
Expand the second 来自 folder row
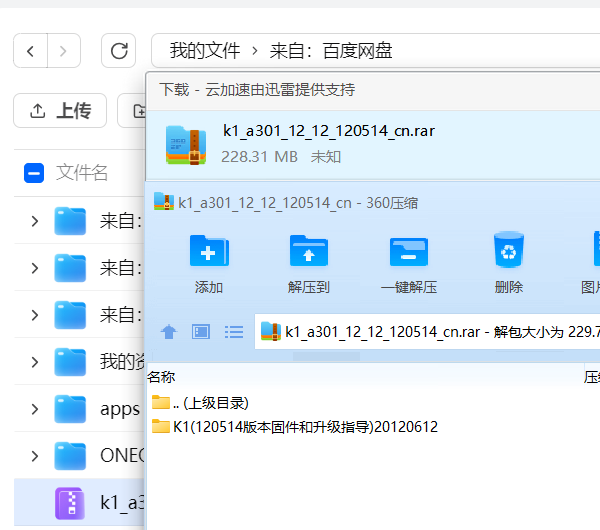[x=35, y=268]
